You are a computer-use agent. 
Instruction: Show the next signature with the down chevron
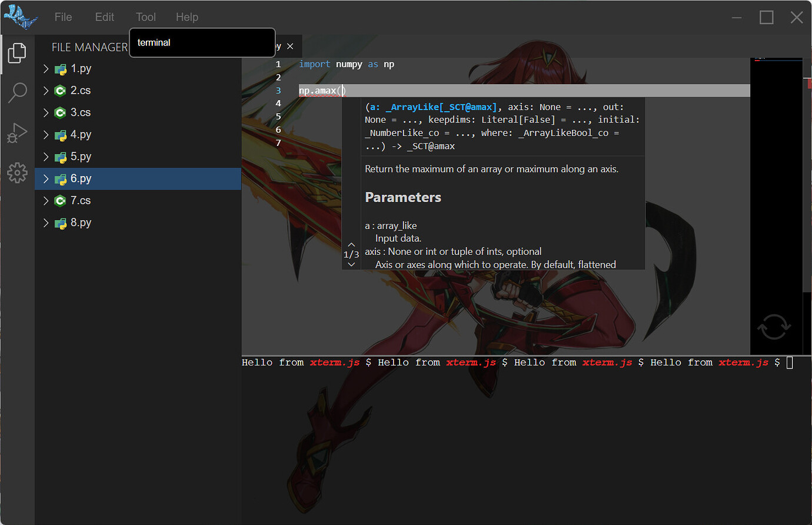(x=351, y=264)
